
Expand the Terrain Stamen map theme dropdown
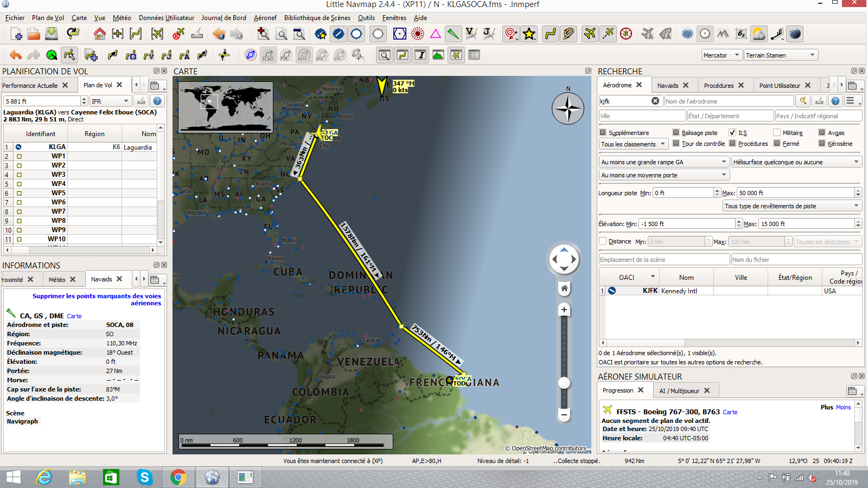click(x=780, y=55)
